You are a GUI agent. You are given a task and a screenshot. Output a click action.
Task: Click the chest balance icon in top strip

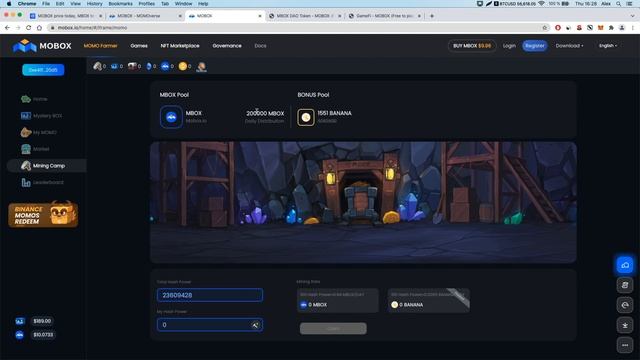coord(132,66)
